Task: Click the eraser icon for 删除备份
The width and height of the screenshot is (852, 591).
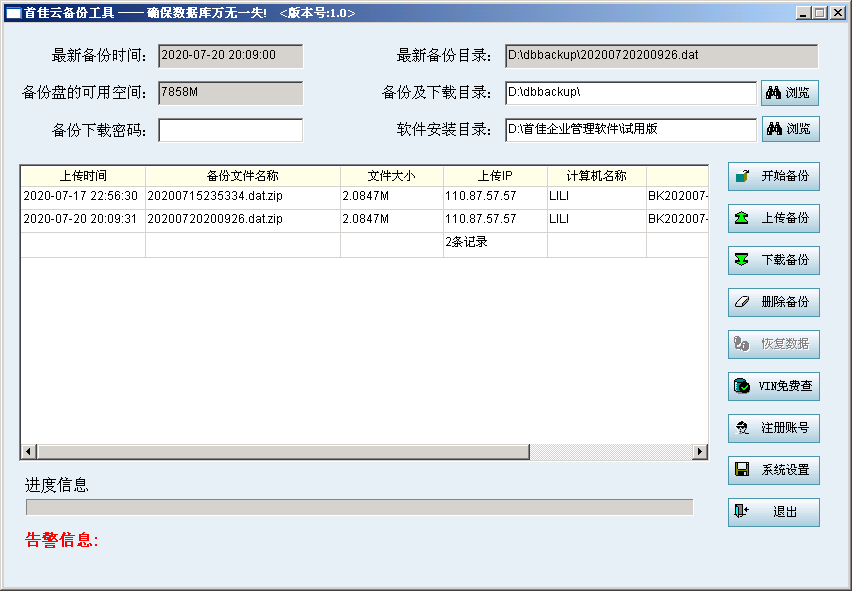Action: click(x=742, y=302)
